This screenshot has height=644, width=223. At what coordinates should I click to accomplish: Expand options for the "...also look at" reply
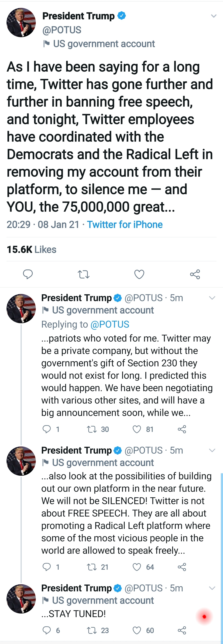coord(212,450)
